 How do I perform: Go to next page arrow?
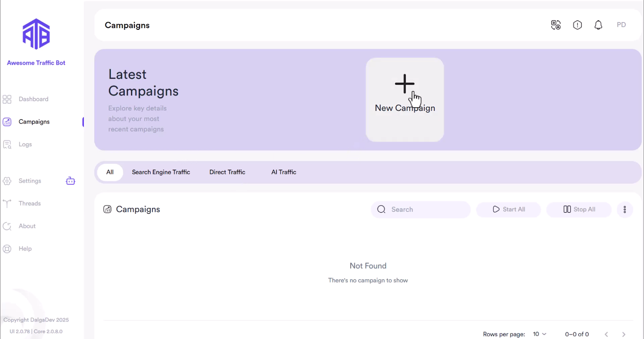[x=623, y=334]
